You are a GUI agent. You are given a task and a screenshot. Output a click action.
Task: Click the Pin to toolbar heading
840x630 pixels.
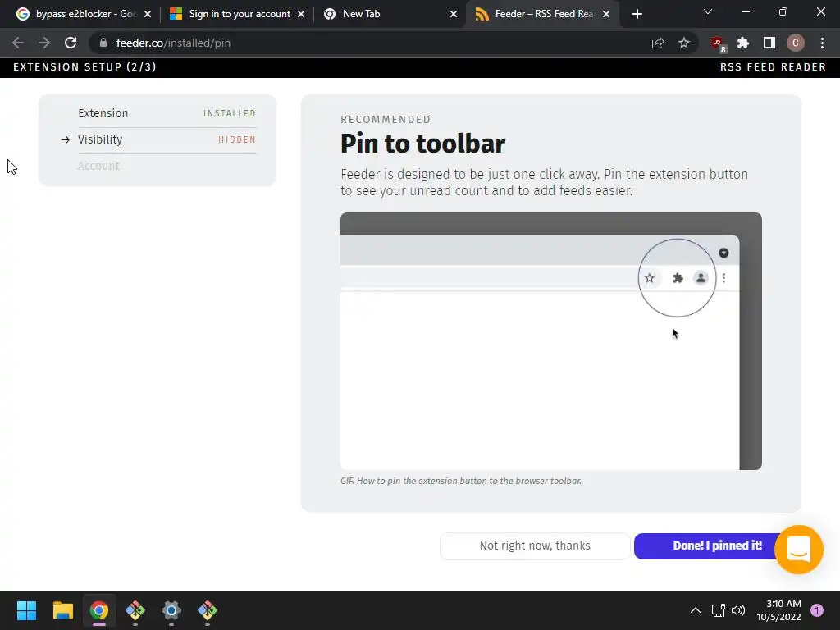[422, 144]
